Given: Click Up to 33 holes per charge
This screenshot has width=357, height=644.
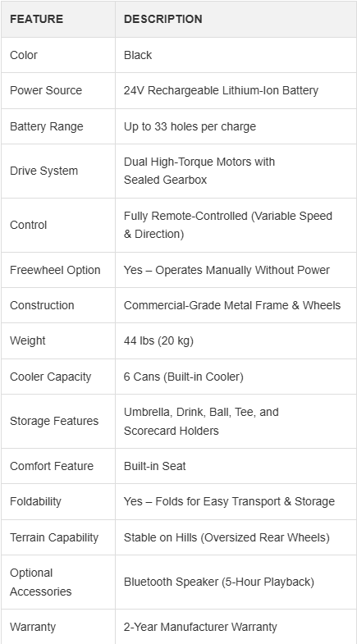Looking at the screenshot, I should pyautogui.click(x=190, y=126).
